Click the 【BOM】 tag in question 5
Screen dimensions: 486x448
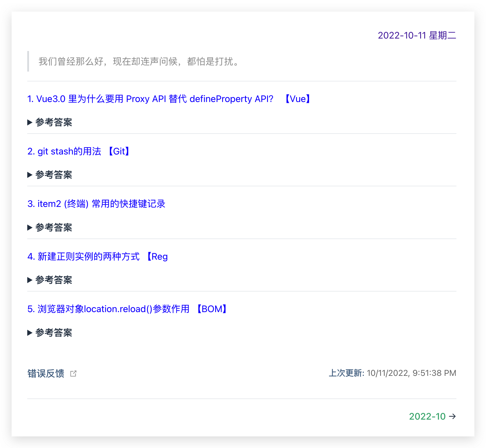click(212, 309)
